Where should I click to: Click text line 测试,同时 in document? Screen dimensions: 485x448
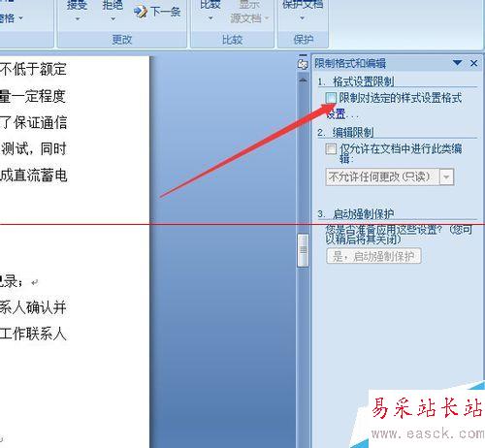34,148
